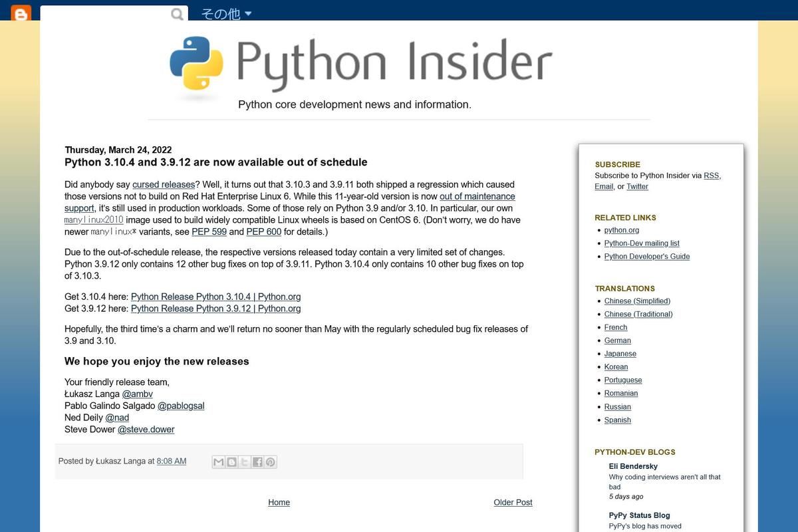Subscribe via Twitter link in sidebar
The height and width of the screenshot is (532, 798).
[x=637, y=186]
